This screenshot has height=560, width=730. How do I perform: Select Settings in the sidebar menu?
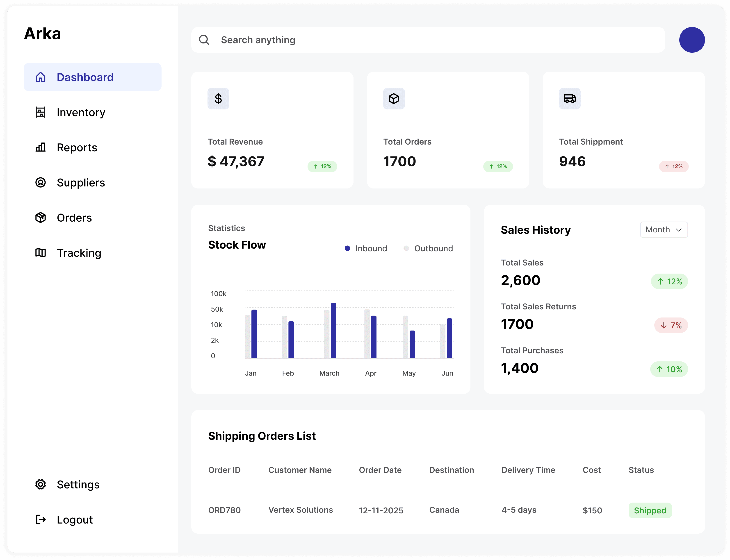coord(78,484)
